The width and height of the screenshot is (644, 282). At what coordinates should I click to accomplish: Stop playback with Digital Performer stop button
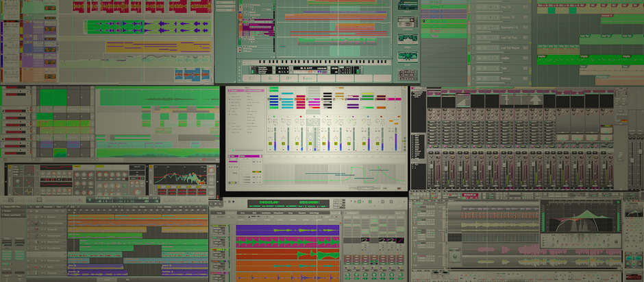point(230,202)
